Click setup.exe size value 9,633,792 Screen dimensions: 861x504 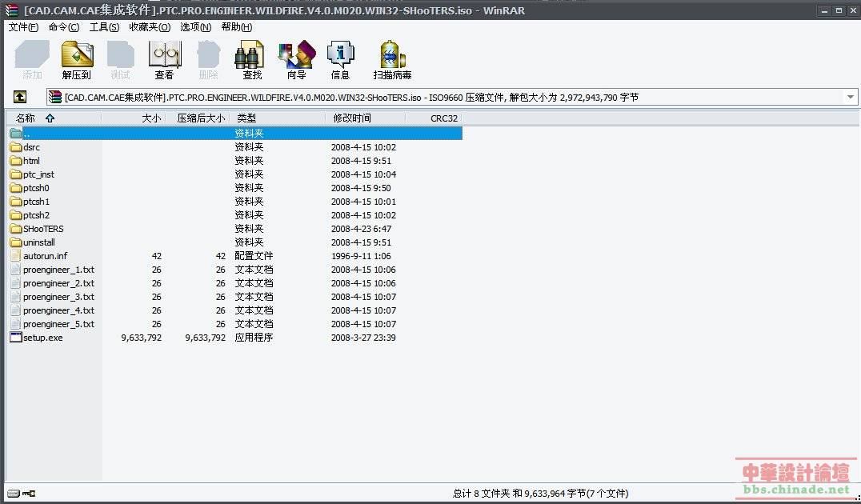coord(142,338)
